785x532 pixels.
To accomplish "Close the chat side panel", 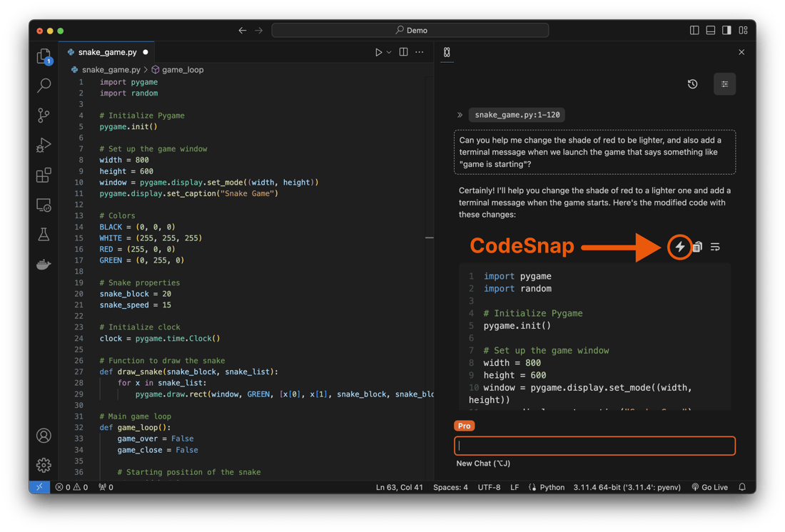I will (741, 52).
